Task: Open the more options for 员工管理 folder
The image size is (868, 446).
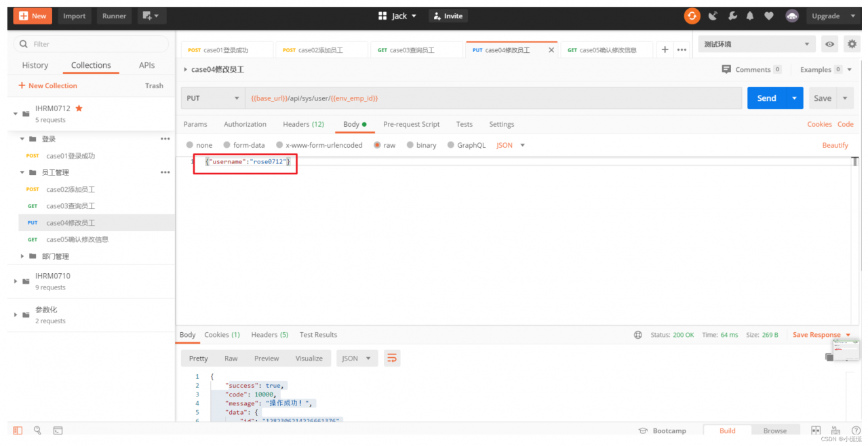Action: click(165, 172)
